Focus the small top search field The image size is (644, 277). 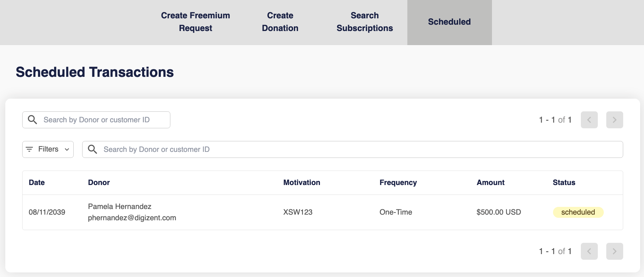point(102,120)
